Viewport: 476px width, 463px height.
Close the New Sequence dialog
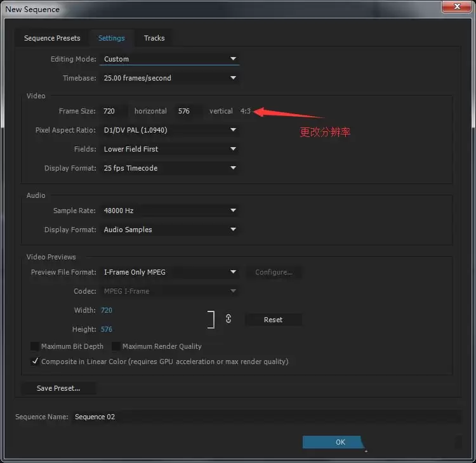tap(454, 8)
